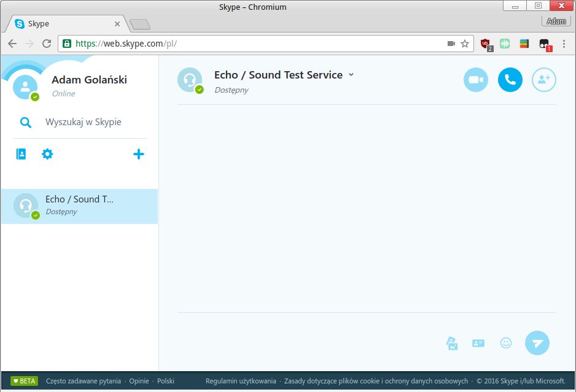The height and width of the screenshot is (392, 576).
Task: Click the Online status text
Action: click(63, 94)
